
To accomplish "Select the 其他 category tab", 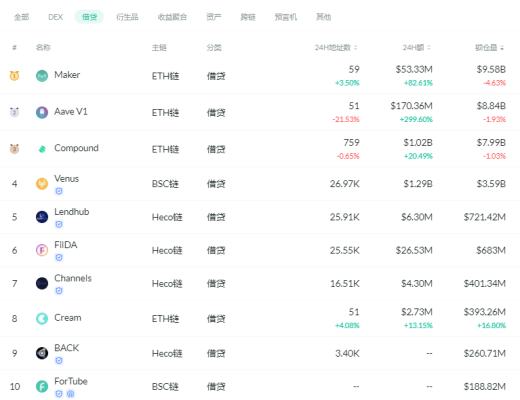I will click(324, 17).
